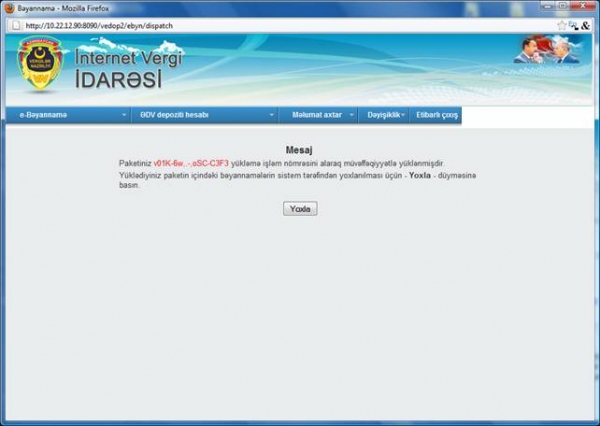Minimize the Firefox window
This screenshot has width=600, height=426.
(548, 6)
